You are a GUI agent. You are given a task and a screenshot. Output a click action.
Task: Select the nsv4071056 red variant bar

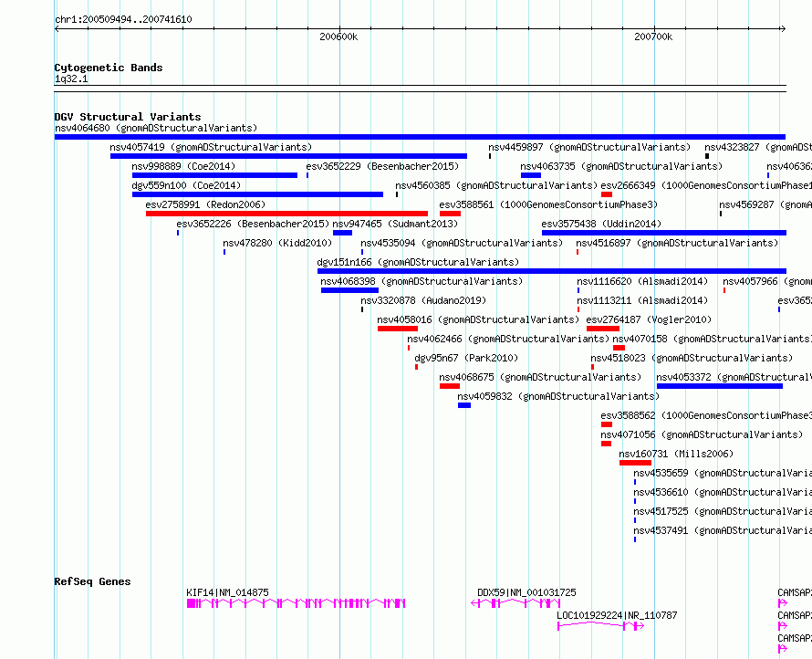tap(606, 444)
